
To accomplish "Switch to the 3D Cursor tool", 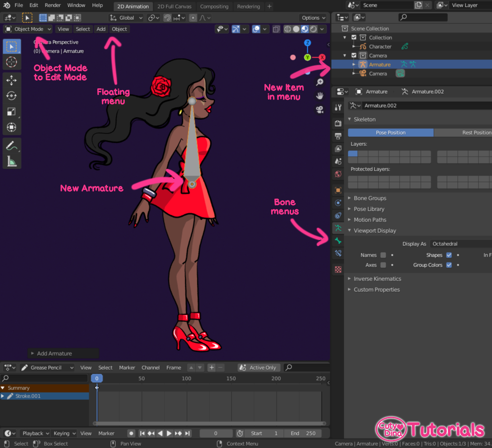I will (12, 61).
